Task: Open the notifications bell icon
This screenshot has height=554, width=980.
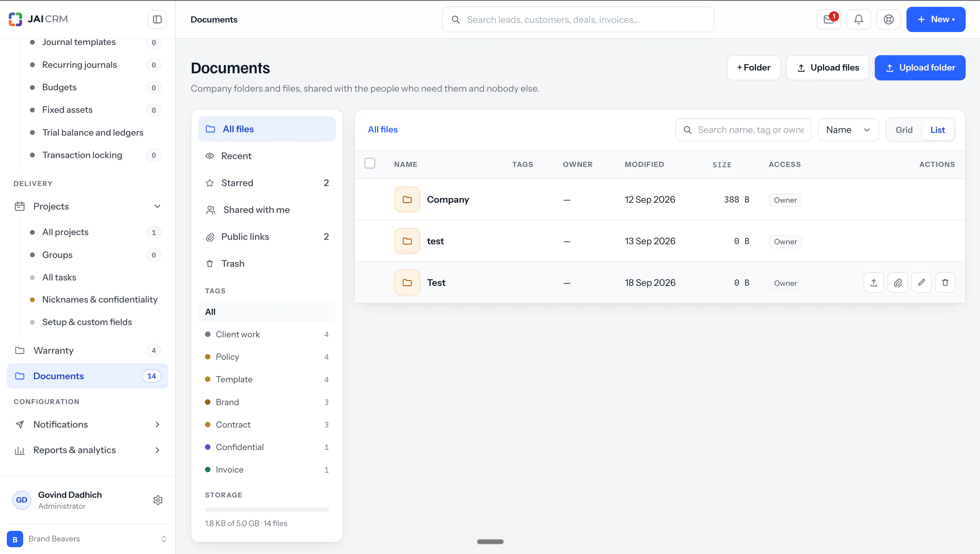Action: click(x=859, y=19)
